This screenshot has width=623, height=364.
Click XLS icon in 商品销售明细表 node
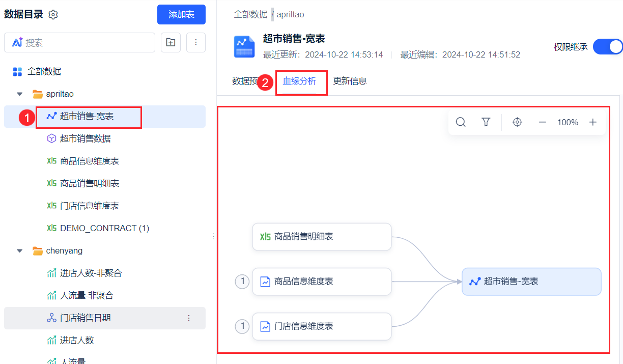point(265,237)
